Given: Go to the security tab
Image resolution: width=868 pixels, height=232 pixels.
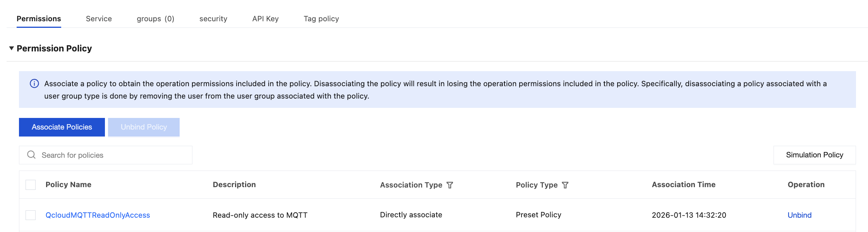Looking at the screenshot, I should pyautogui.click(x=213, y=19).
